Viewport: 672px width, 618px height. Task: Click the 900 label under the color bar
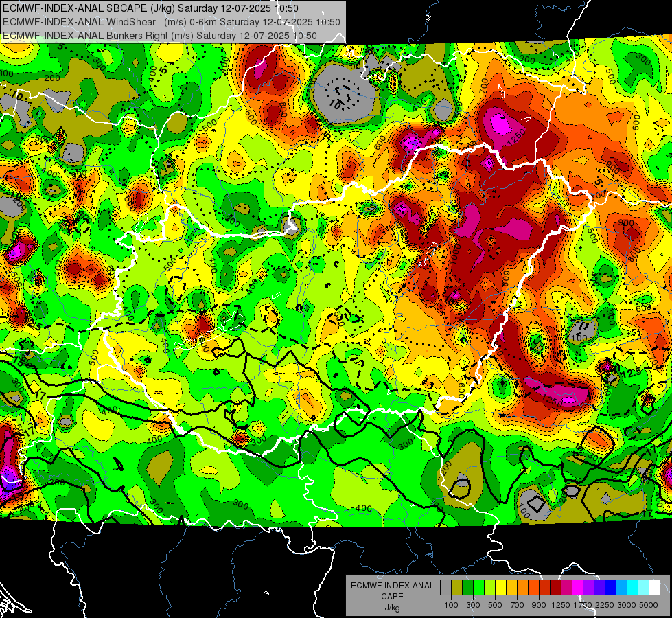[539, 605]
